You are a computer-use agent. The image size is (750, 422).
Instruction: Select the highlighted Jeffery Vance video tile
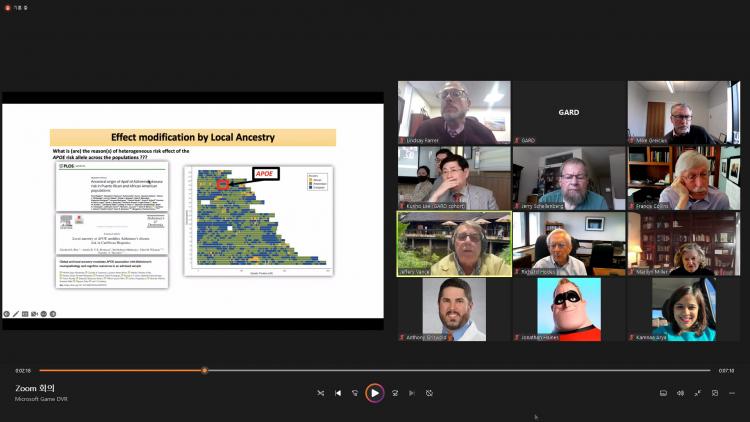tap(454, 243)
